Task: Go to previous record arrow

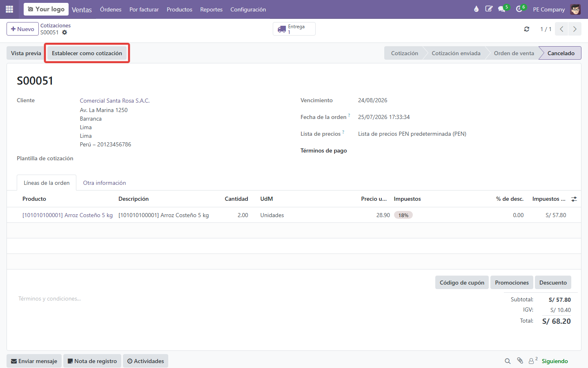Action: [x=561, y=29]
